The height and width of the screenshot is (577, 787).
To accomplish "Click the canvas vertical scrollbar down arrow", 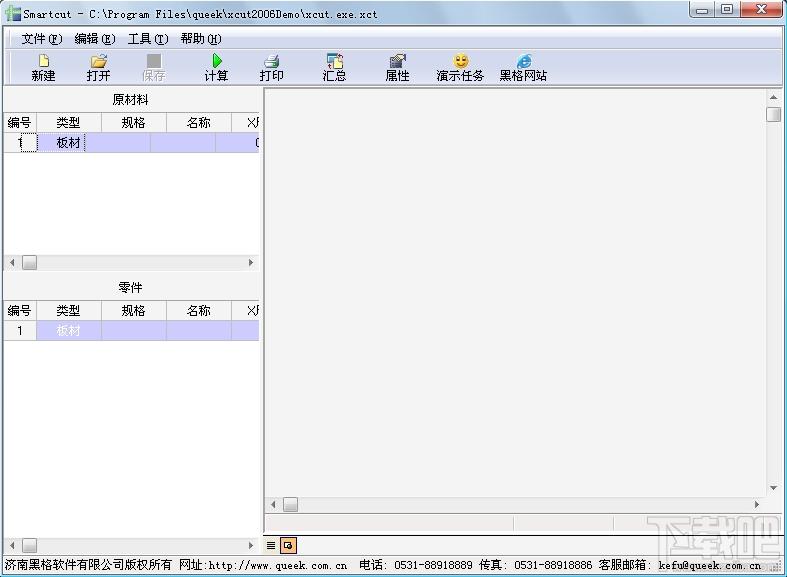I will coord(774,489).
